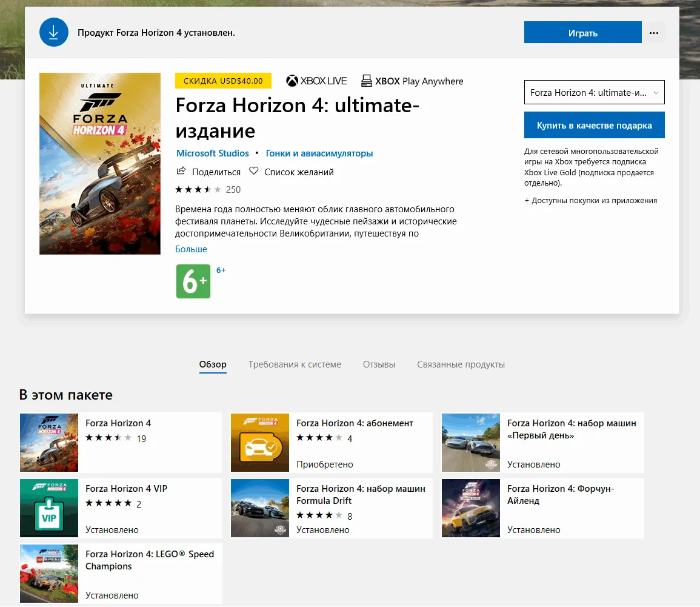The image size is (700, 607).
Task: Open the Forza Horizon 4 абонемент car pass image
Action: [x=260, y=443]
